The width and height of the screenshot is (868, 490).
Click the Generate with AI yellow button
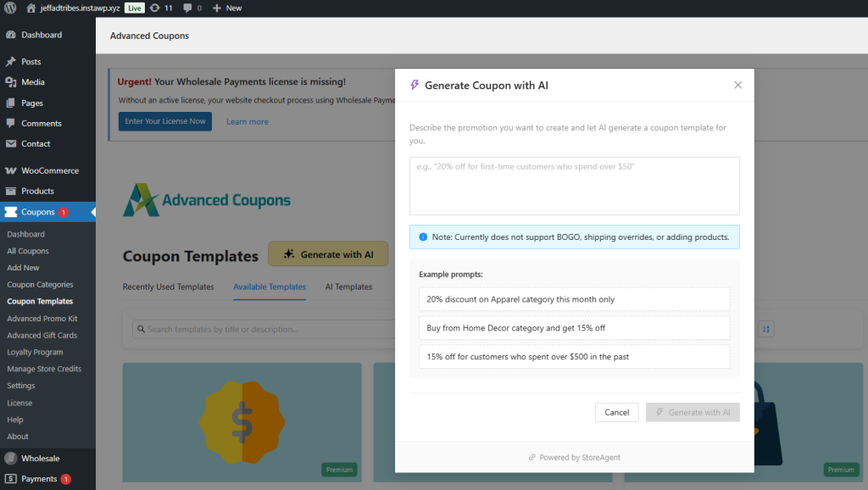point(328,254)
